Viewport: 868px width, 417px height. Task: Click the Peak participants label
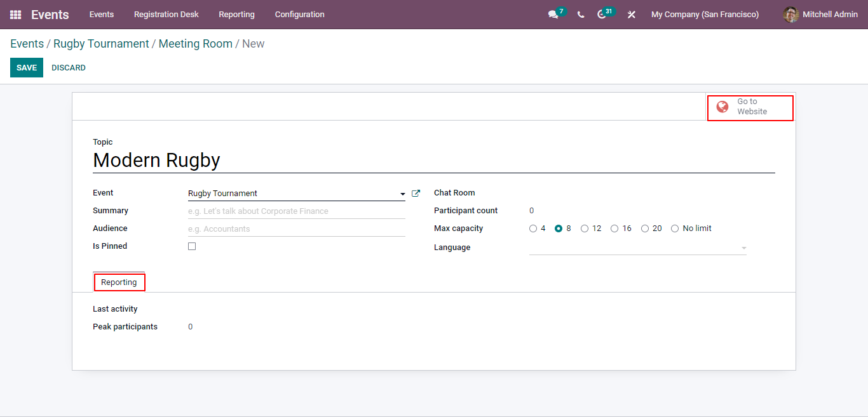(125, 327)
